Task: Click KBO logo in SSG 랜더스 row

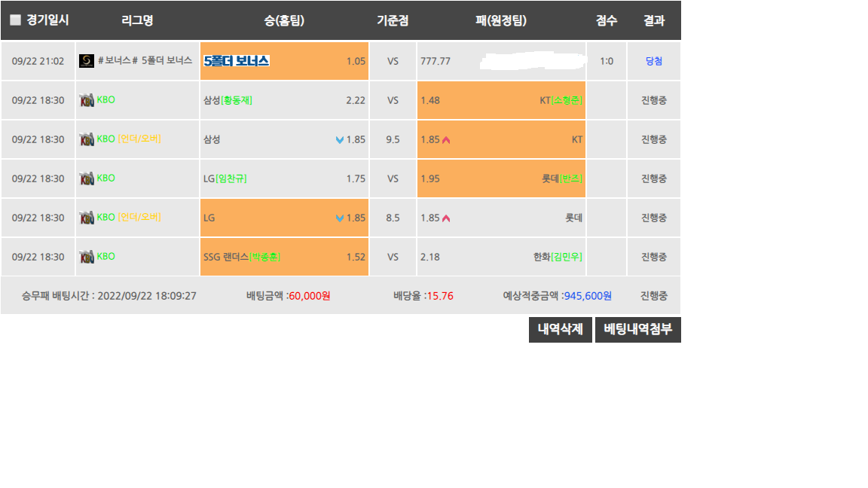Action: pyautogui.click(x=87, y=257)
